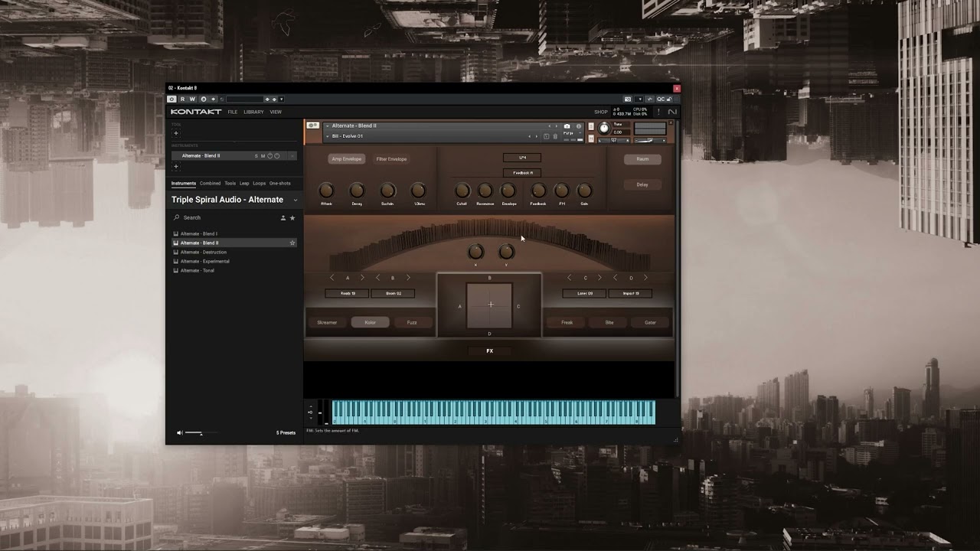Select the Filter Envelope button
Image resolution: width=980 pixels, height=551 pixels.
point(391,159)
